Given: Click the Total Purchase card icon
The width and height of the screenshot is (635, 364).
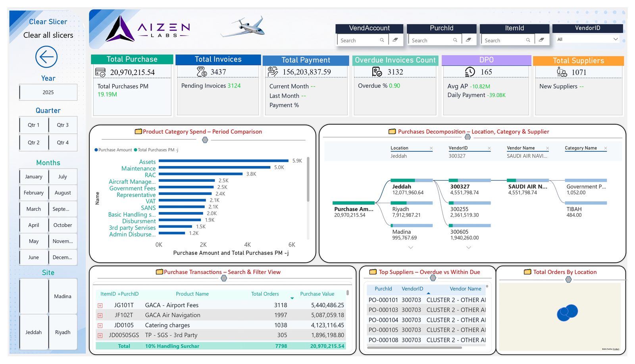Looking at the screenshot, I should (100, 72).
